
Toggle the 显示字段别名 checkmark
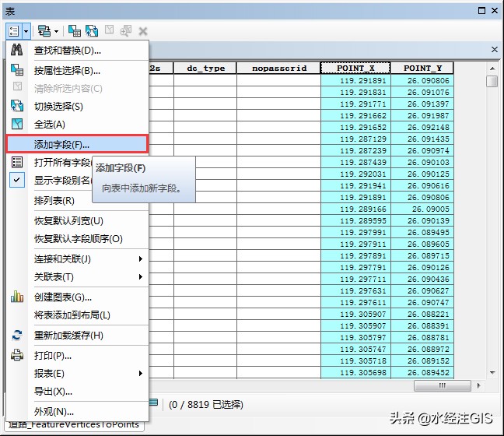16,180
